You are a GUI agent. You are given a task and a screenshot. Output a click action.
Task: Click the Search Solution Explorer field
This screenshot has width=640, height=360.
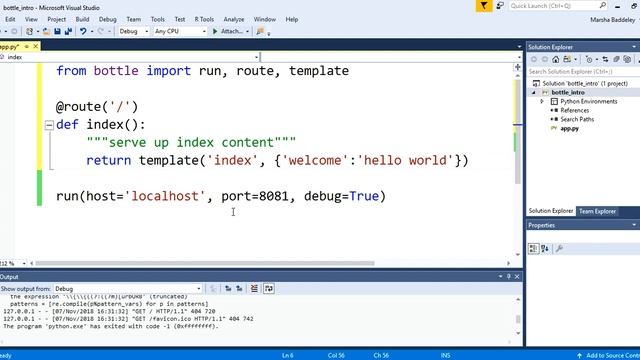[x=583, y=72]
